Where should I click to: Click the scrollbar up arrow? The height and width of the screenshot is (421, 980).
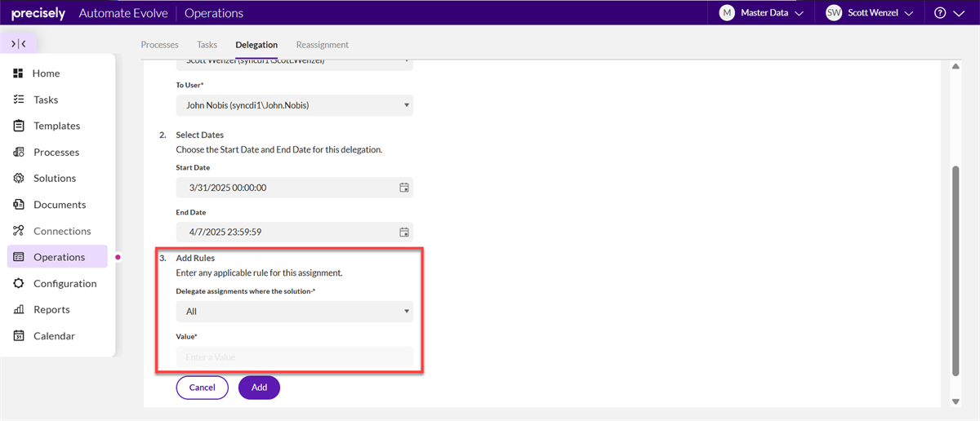click(x=956, y=67)
